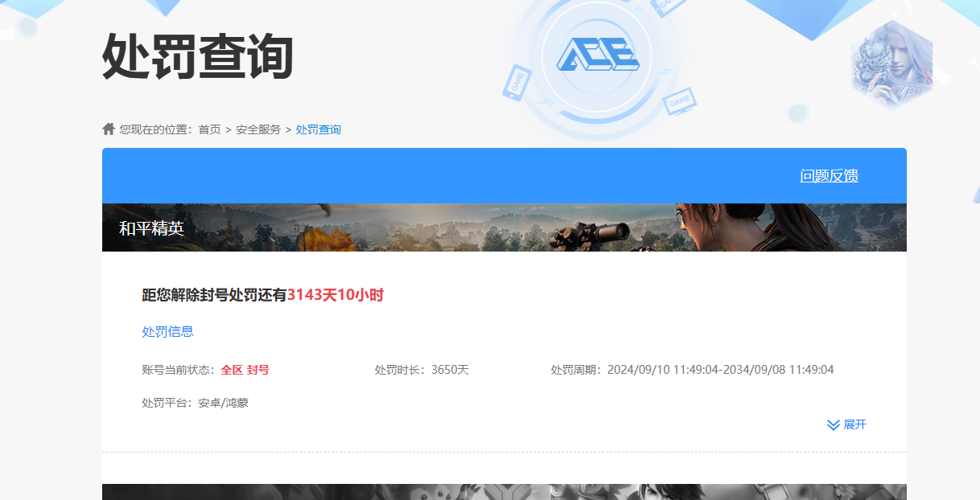This screenshot has width=980, height=500.
Task: Select the 处罚查询 breadcrumb item
Action: pyautogui.click(x=319, y=129)
